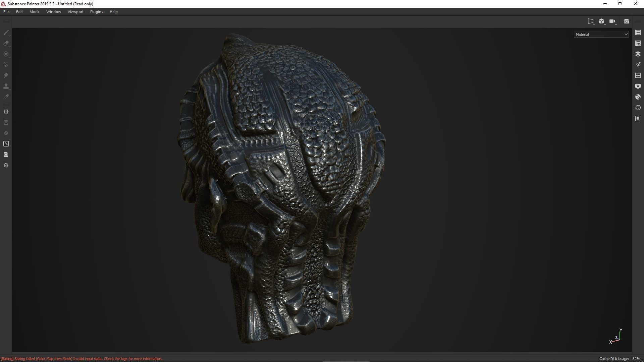The image size is (644, 362).
Task: Export to Photoshop with the Ps icon
Action: tap(6, 144)
